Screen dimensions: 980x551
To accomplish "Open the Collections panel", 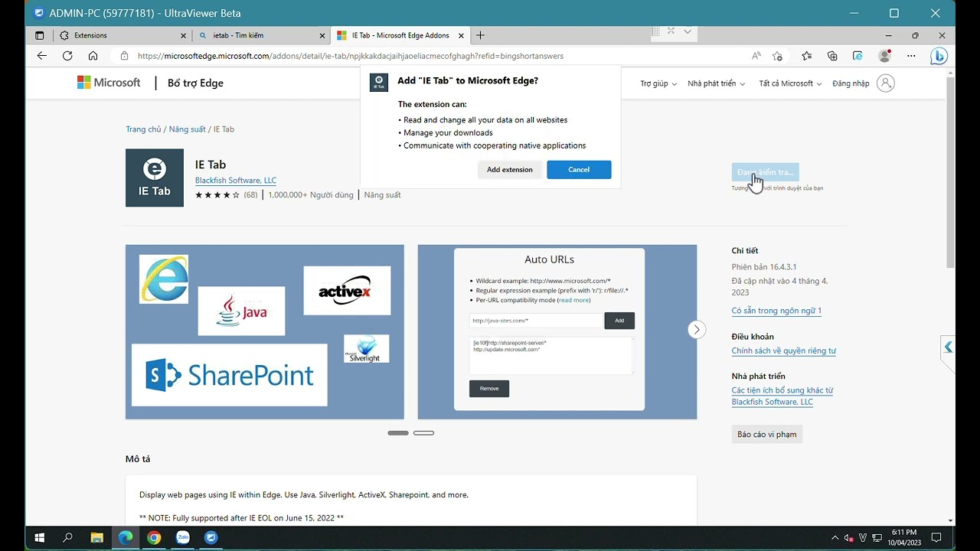I will pos(832,56).
